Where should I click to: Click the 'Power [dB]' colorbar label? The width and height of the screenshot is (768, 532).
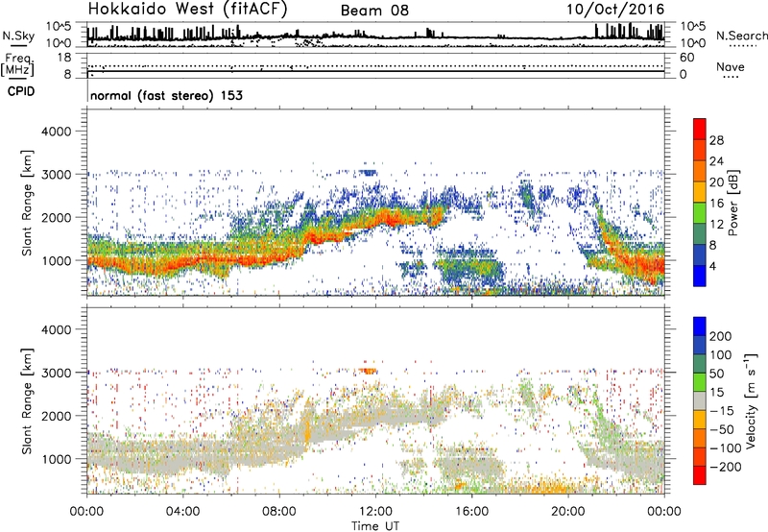[x=732, y=203]
